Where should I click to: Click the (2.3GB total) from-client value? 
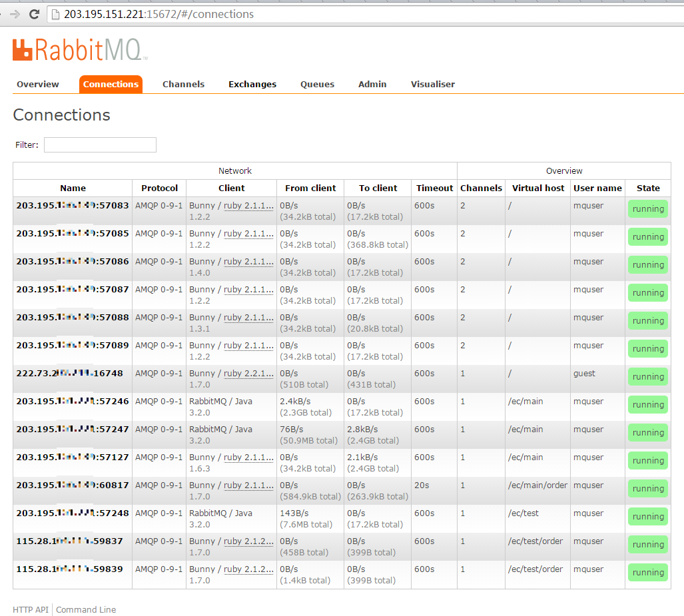point(306,412)
